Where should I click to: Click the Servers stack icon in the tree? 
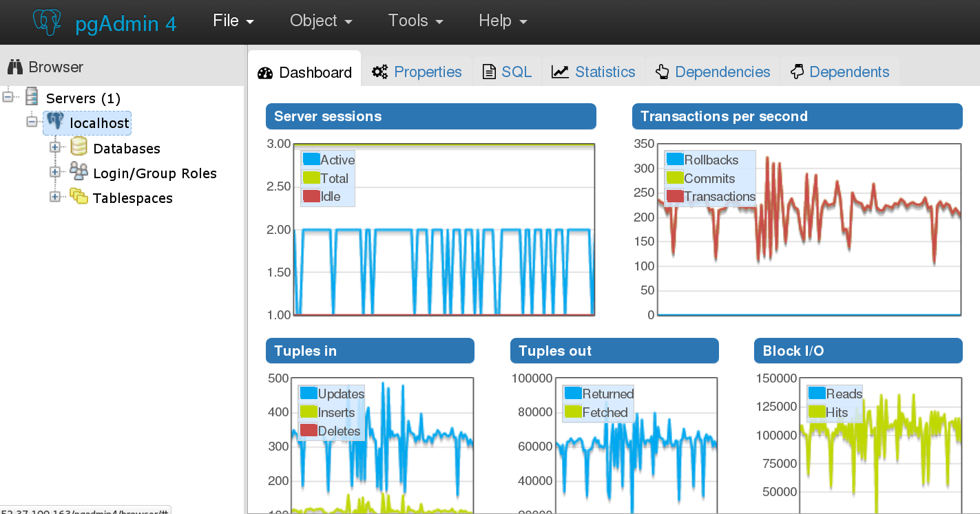point(32,97)
